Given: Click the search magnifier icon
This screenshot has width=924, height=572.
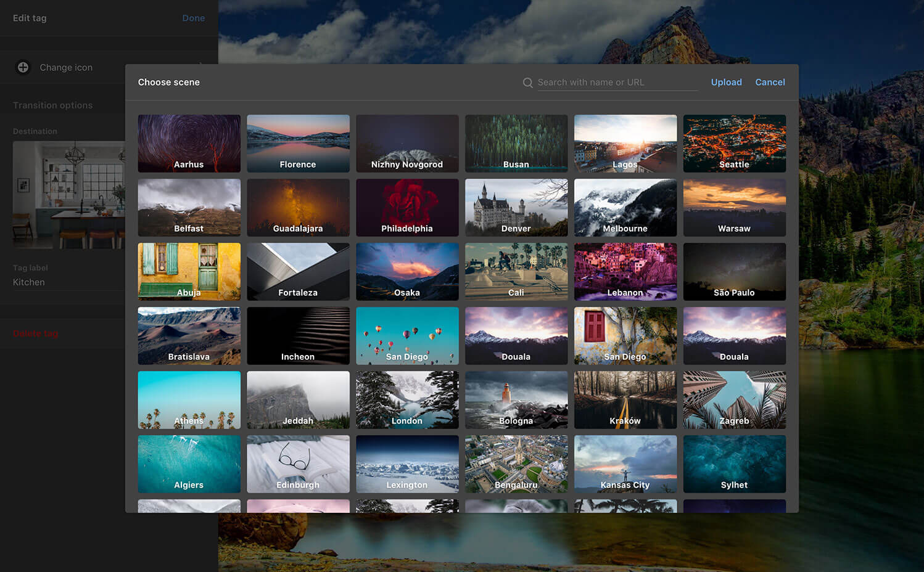Looking at the screenshot, I should tap(527, 83).
